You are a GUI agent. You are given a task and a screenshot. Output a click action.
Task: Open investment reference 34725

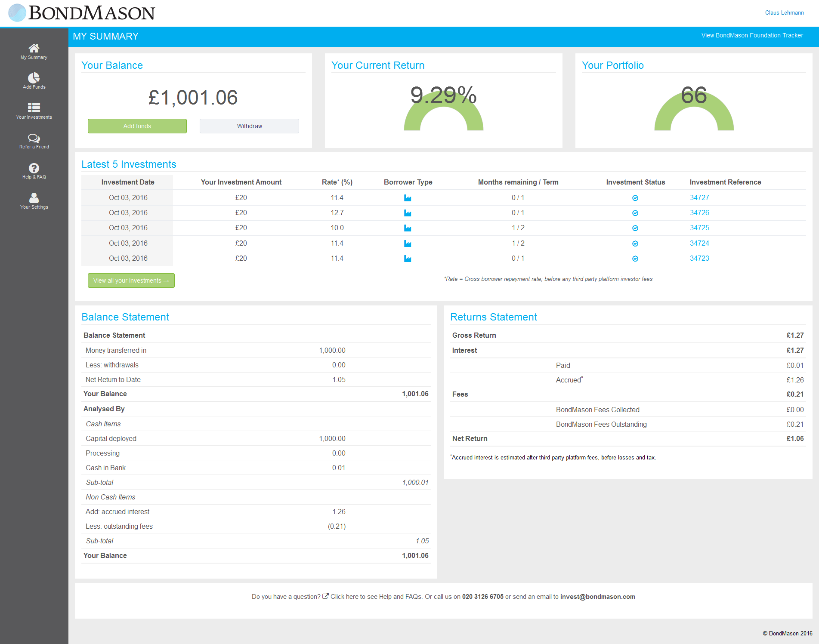coord(699,228)
